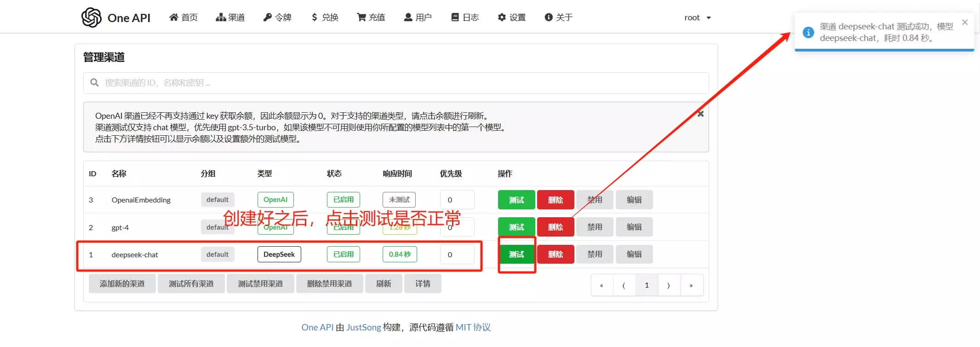The image size is (980, 347).
Task: Delete the gpt-4 channel
Action: 556,227
